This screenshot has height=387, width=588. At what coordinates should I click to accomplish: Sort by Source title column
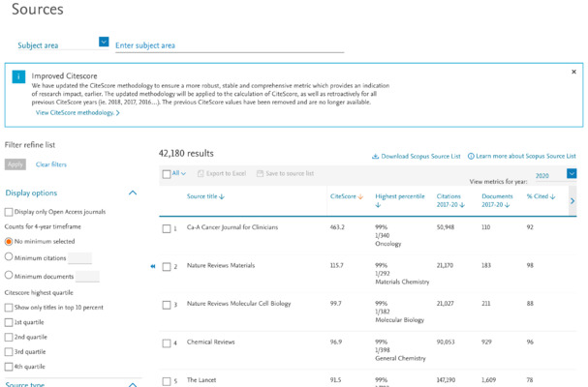(205, 196)
